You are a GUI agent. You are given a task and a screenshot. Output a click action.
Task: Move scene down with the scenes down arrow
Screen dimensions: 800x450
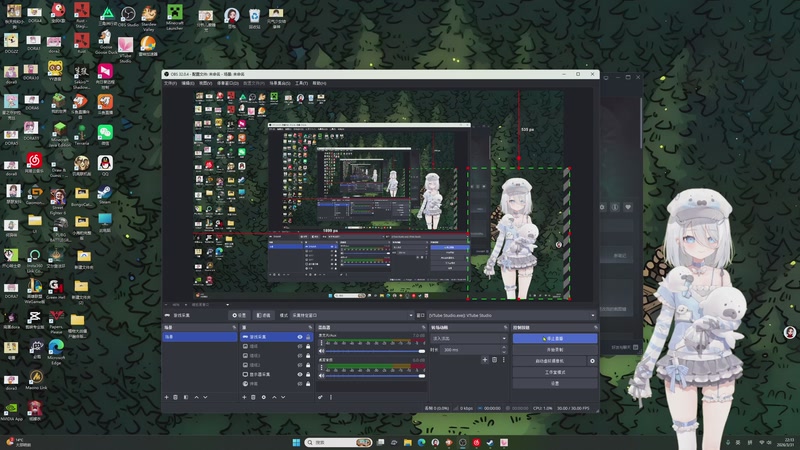coord(206,397)
